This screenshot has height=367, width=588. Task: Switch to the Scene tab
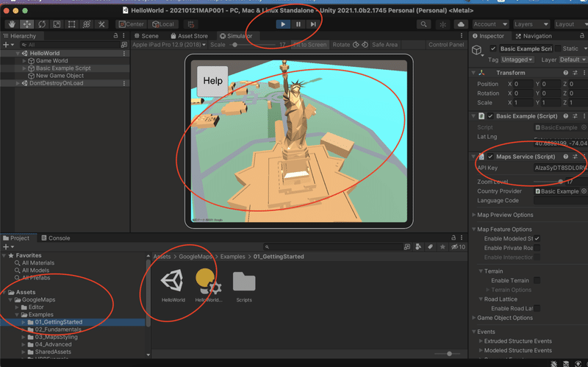coord(146,36)
